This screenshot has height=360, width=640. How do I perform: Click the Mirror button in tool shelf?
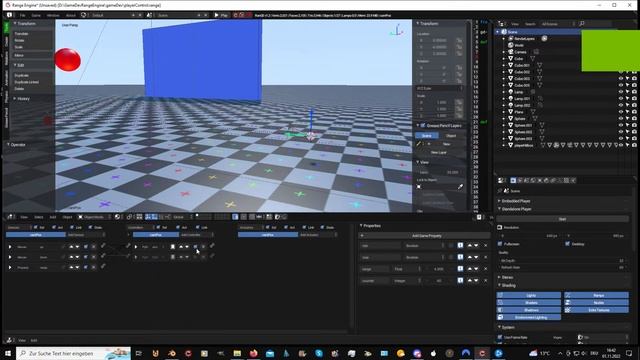(32, 55)
